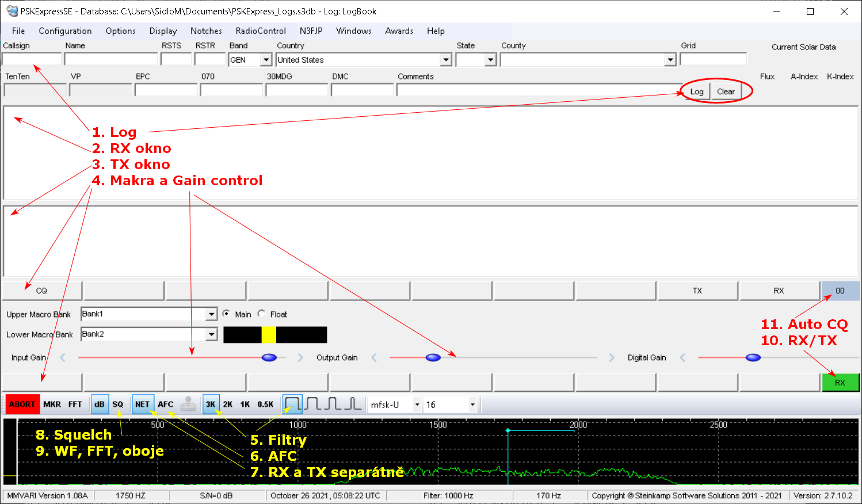Click the Output Gain slider handle

coord(433,358)
